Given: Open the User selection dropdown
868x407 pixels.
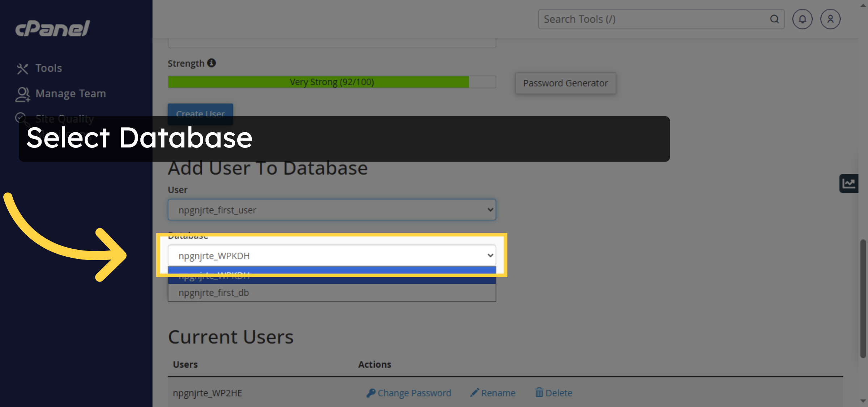Looking at the screenshot, I should click(x=331, y=209).
